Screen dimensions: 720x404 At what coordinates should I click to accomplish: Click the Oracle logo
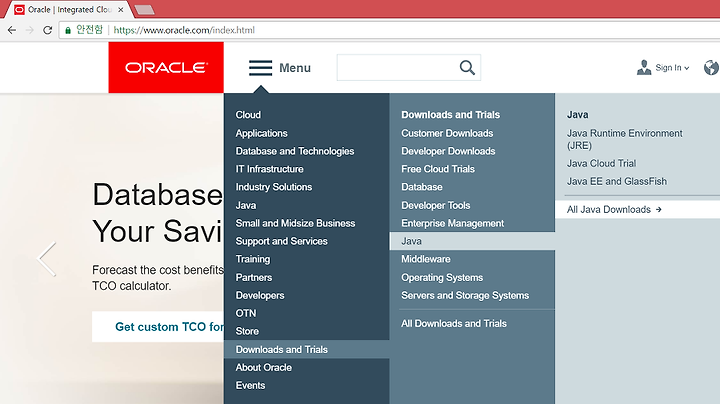[x=166, y=67]
